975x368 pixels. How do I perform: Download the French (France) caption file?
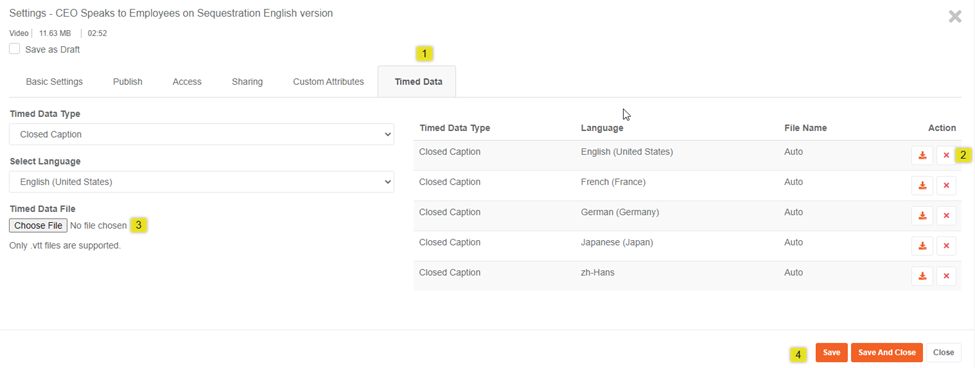pos(922,185)
